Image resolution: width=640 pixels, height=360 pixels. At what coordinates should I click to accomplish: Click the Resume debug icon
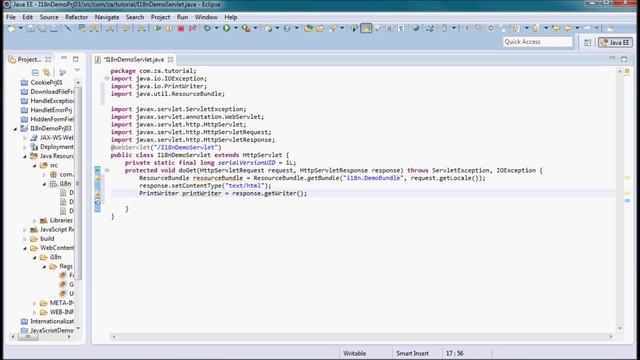[157, 28]
